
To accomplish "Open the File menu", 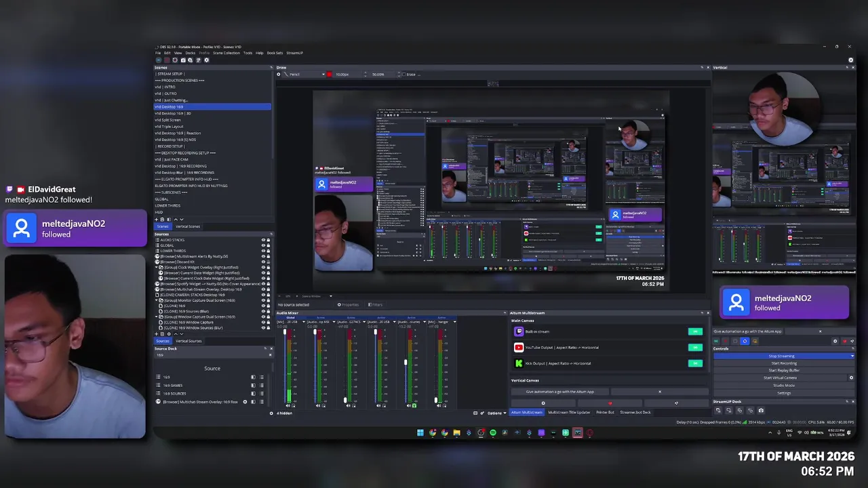I will pos(158,53).
